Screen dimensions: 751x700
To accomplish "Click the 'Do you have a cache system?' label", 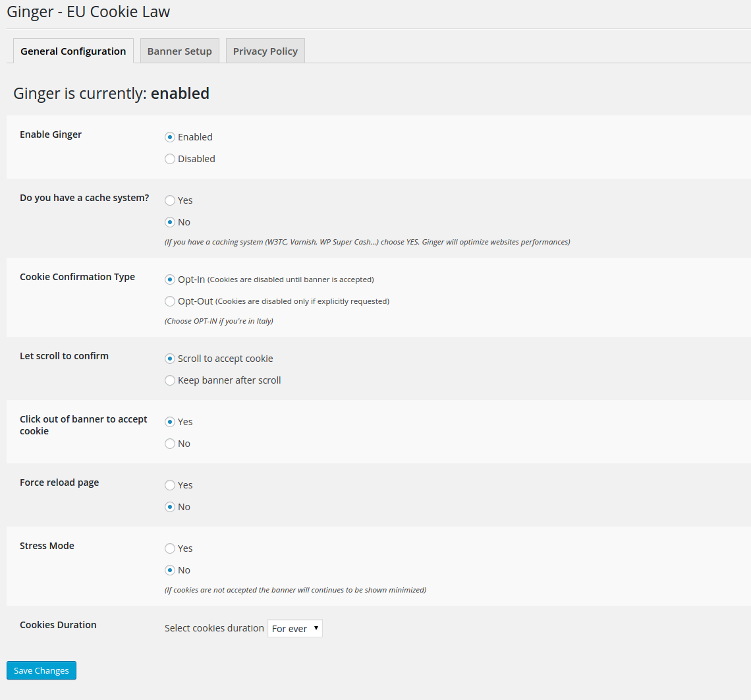I will coord(84,198).
